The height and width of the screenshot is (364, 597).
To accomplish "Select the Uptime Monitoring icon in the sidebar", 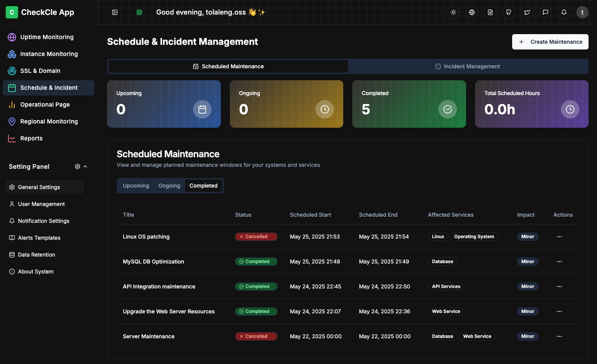I will pos(12,37).
